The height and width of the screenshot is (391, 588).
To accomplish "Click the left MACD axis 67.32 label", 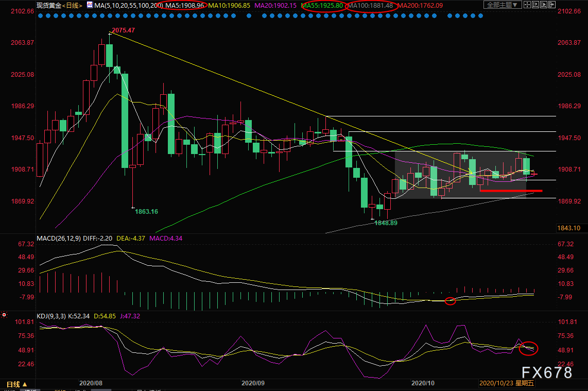I will [x=26, y=244].
